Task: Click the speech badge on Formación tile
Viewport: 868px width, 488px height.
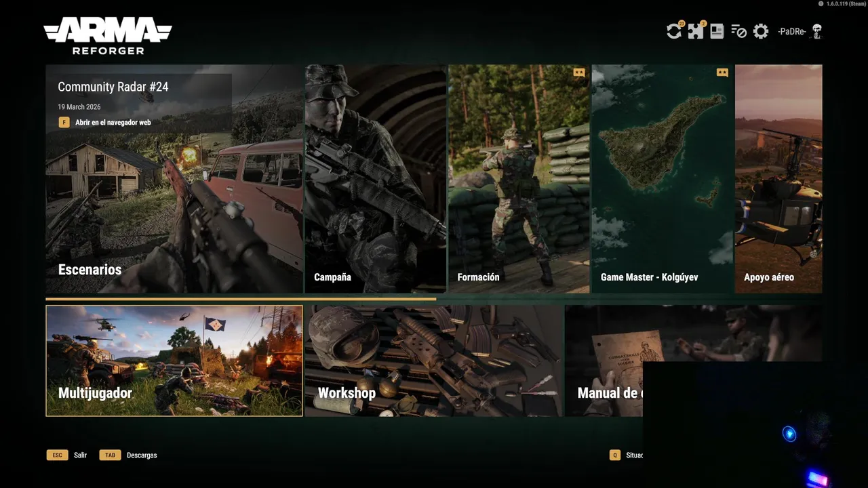Action: point(578,73)
